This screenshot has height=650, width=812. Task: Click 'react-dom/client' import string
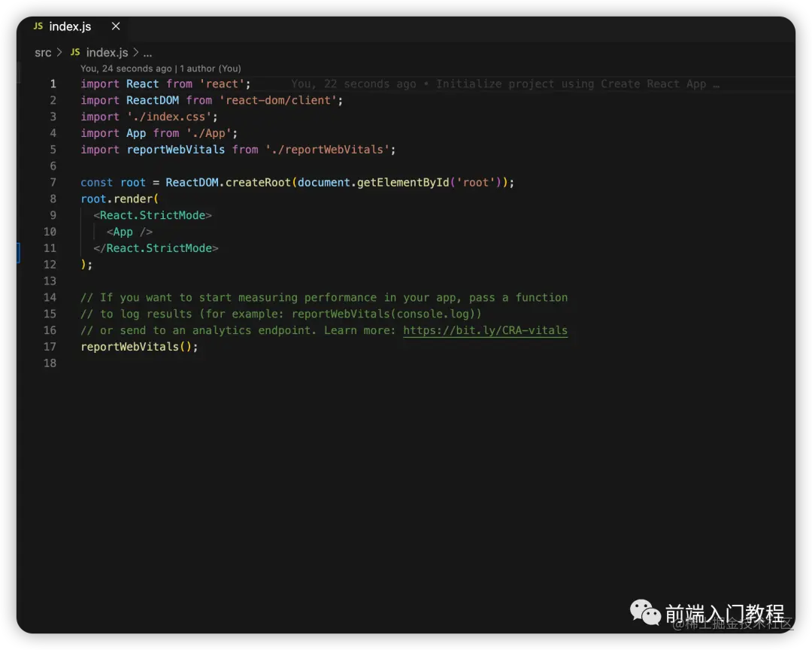[278, 101]
